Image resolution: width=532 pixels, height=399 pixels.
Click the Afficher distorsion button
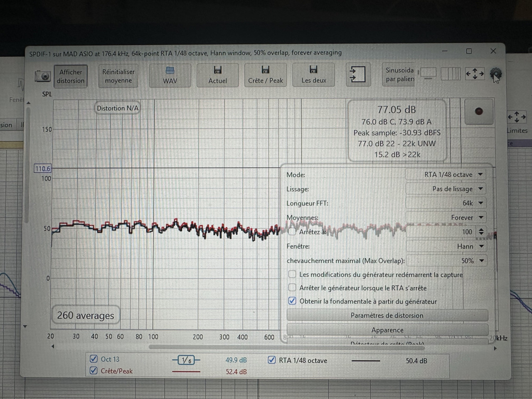click(71, 76)
